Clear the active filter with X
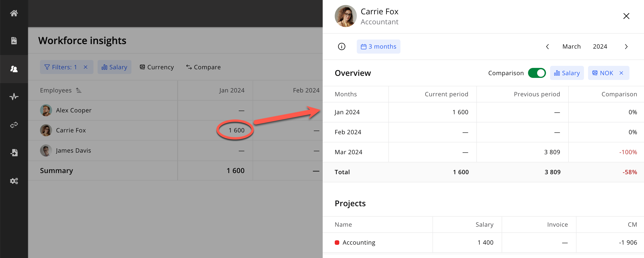Image resolution: width=644 pixels, height=258 pixels. 86,67
